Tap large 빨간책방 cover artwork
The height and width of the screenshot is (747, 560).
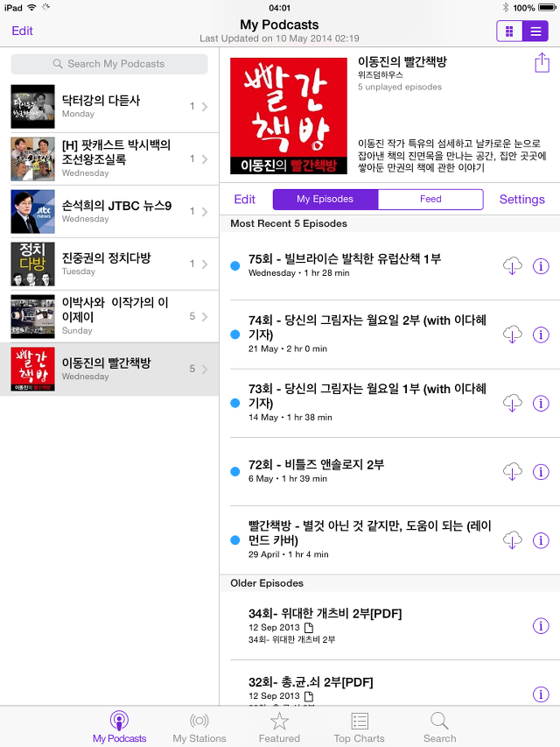pos(289,116)
